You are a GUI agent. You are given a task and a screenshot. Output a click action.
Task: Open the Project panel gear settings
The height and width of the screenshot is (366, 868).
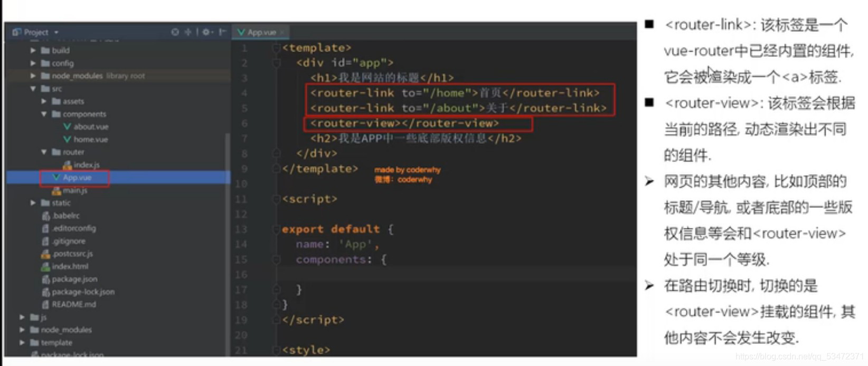pos(206,32)
